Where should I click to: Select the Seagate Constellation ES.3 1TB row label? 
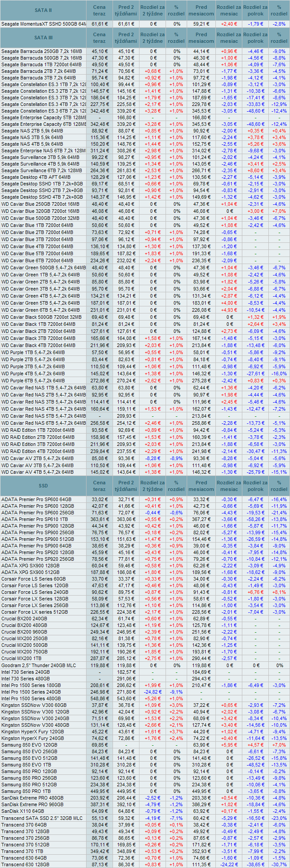(x=43, y=84)
